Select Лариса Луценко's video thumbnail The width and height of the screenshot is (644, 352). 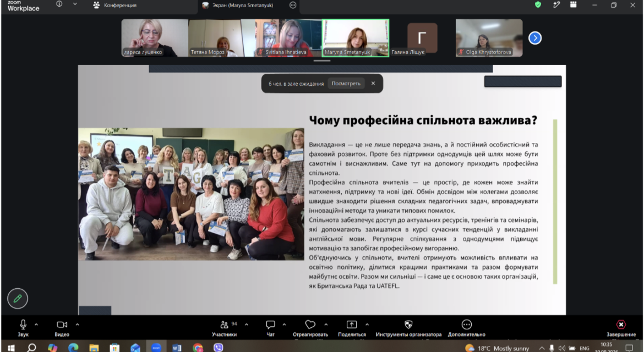click(155, 38)
